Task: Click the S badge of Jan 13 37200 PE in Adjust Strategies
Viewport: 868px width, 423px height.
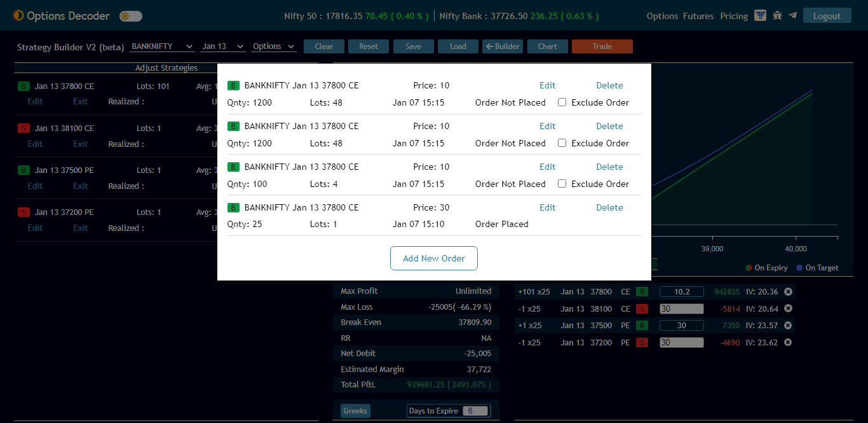Action: 24,212
